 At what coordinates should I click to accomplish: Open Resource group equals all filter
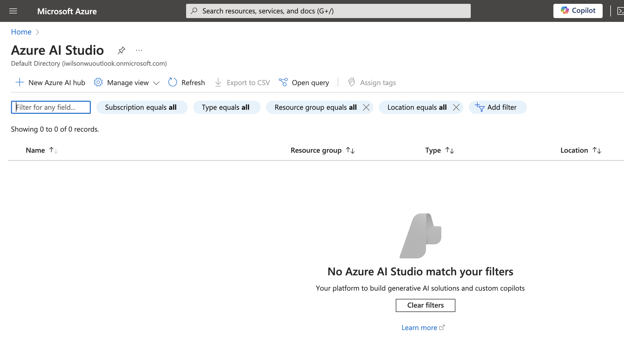click(316, 107)
